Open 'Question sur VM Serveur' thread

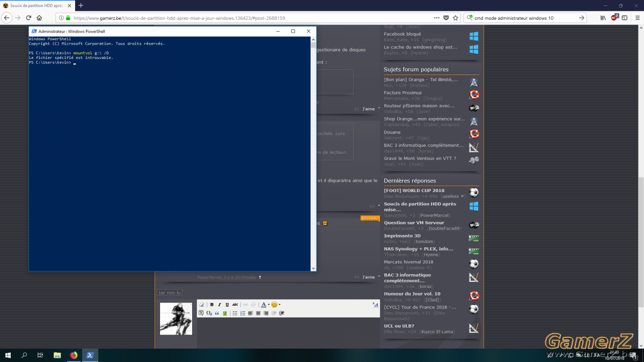(x=414, y=223)
